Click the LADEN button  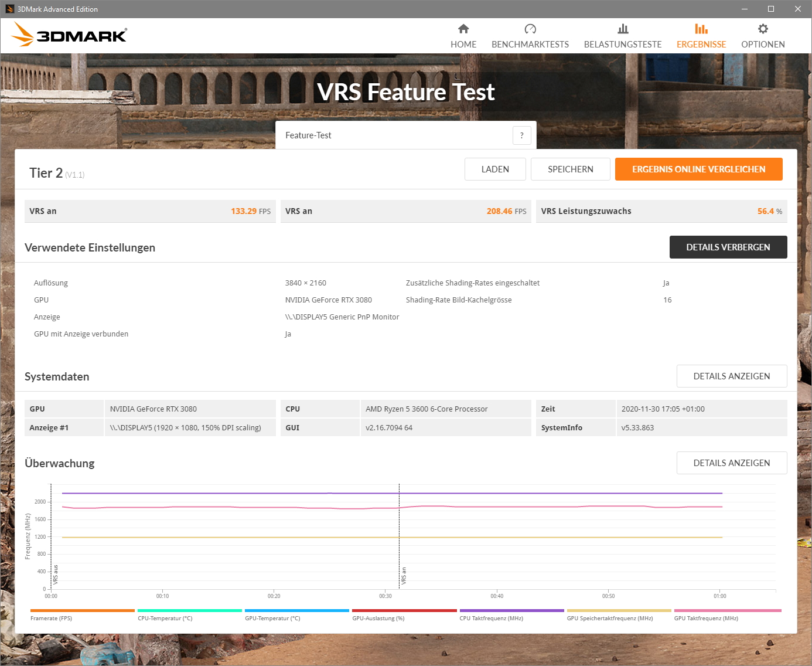coord(495,169)
